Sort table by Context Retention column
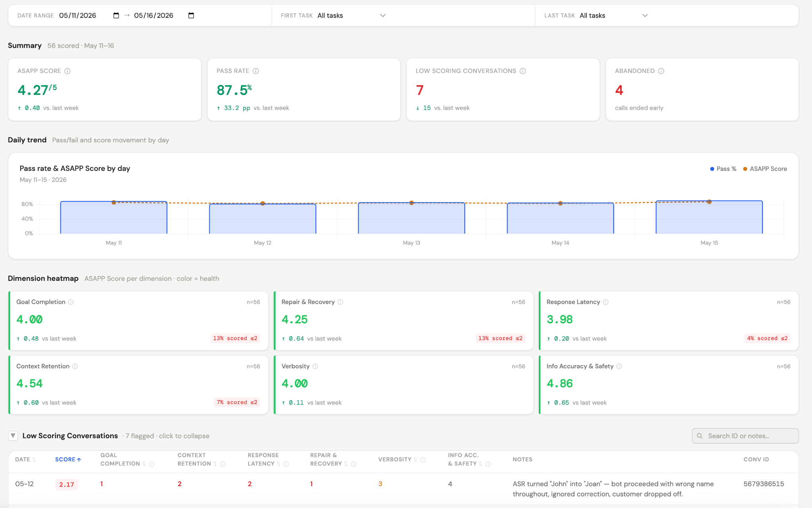Viewport: 812px width, 508px height. pyautogui.click(x=197, y=460)
